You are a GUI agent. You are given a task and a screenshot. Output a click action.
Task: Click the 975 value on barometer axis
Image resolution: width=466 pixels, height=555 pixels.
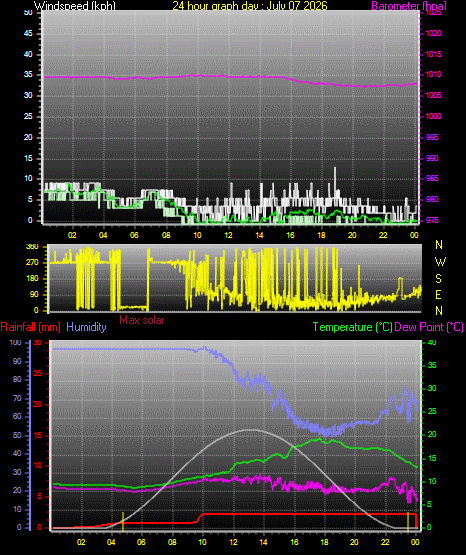[432, 220]
